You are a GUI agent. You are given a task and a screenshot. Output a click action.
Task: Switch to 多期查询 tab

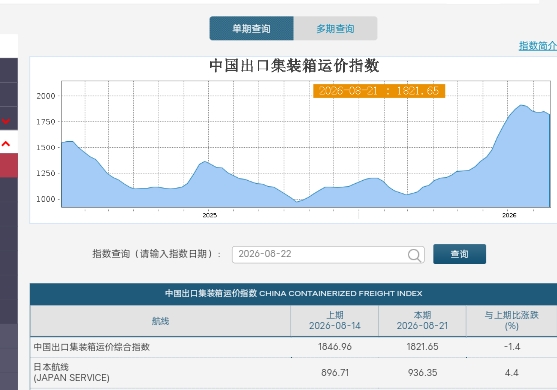coord(335,28)
